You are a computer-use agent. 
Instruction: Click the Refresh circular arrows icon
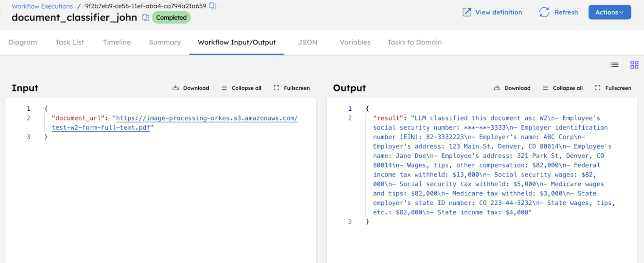(544, 12)
